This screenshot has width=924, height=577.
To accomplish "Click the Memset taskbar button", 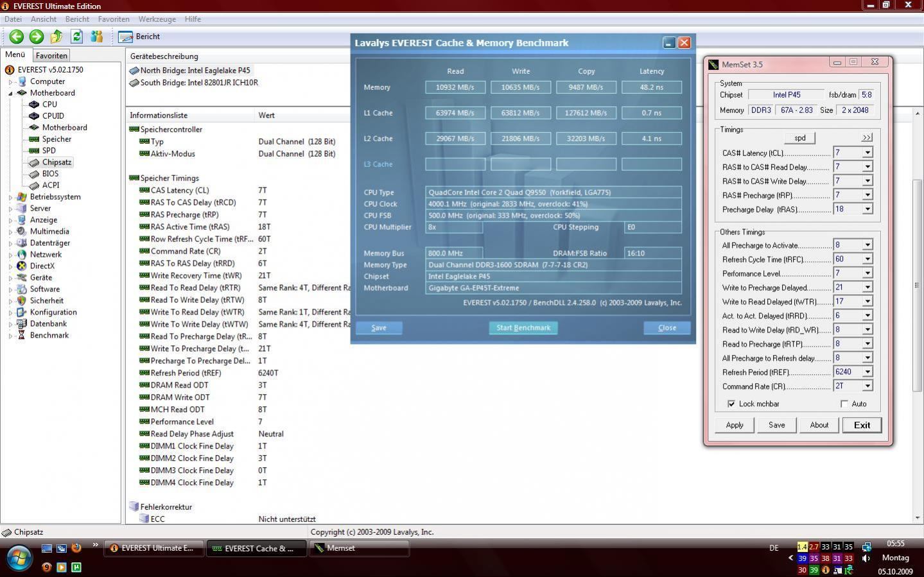I will click(x=360, y=548).
